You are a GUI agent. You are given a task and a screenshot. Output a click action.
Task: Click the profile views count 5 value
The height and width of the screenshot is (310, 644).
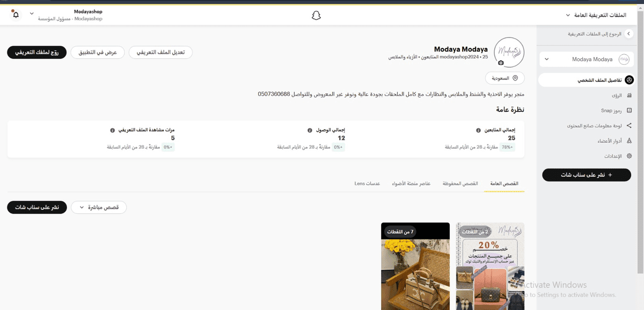click(173, 138)
